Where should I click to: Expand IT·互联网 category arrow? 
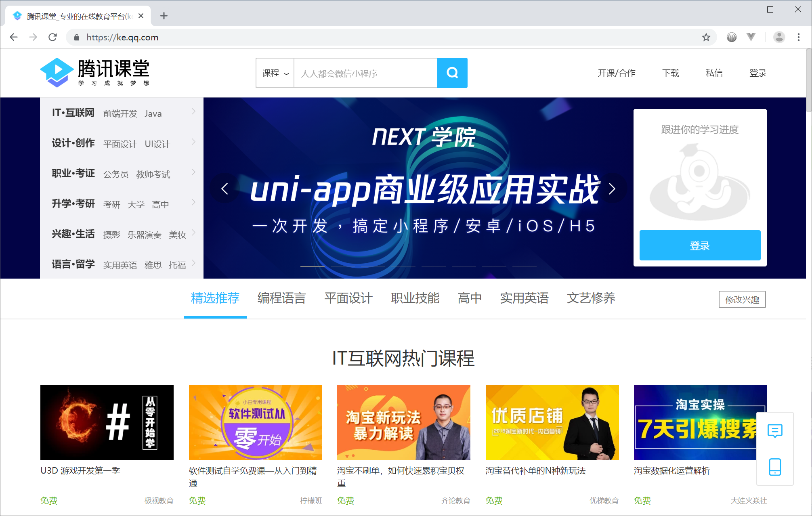pos(193,111)
